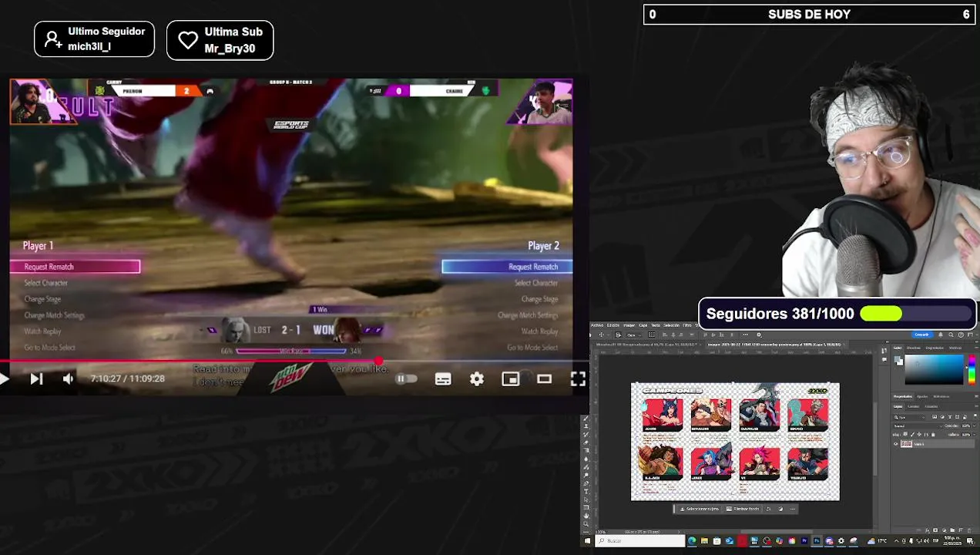Open workspace switcher in Photoshop
The image size is (980, 555).
(971, 335)
